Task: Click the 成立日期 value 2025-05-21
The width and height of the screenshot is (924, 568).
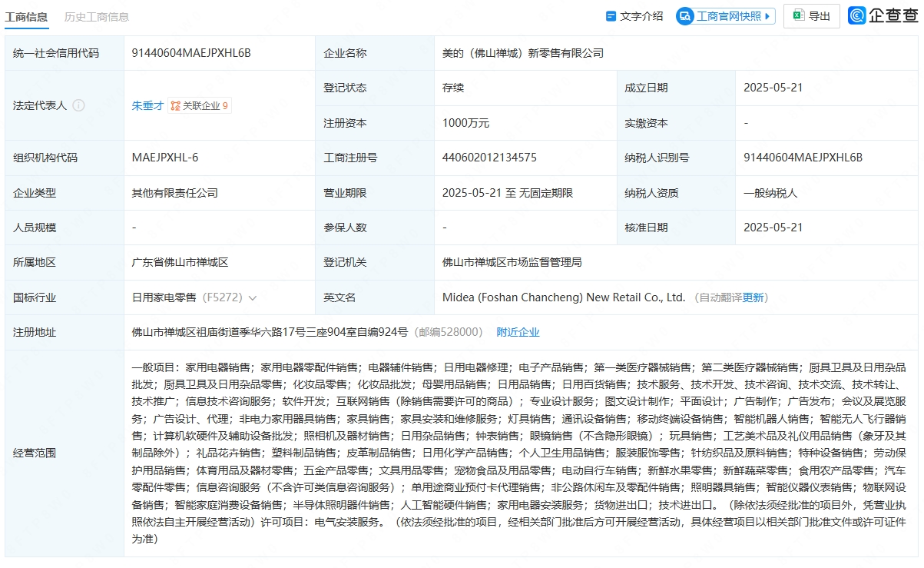Action: pos(773,88)
